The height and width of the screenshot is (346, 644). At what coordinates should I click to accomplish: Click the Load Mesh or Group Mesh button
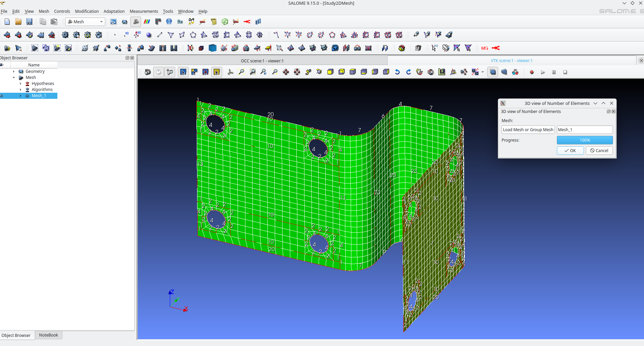coord(528,129)
